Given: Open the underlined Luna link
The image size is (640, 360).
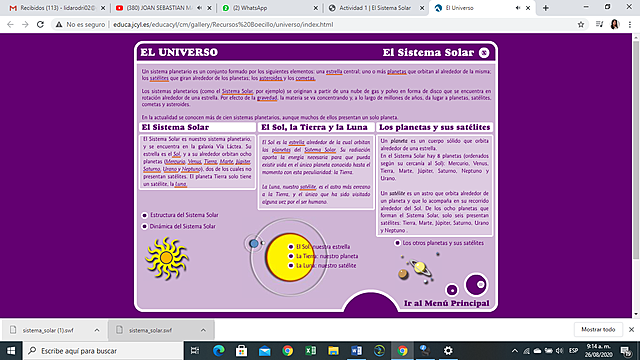Looking at the screenshot, I should point(181,184).
